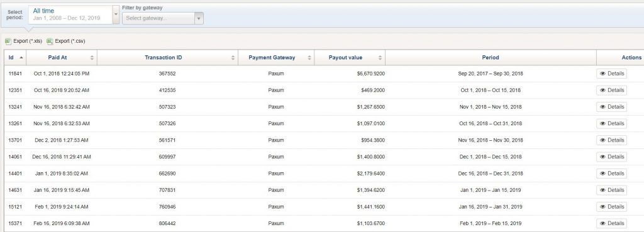644x232 pixels.
Task: Click period Sep 20, 2017 – Sep 30, 2018
Action: (491, 74)
